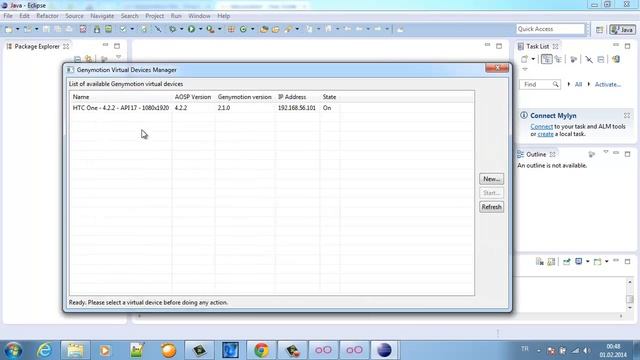The image size is (640, 360).
Task: Open the Android Virtual Device Manager icon
Action: 109,29
